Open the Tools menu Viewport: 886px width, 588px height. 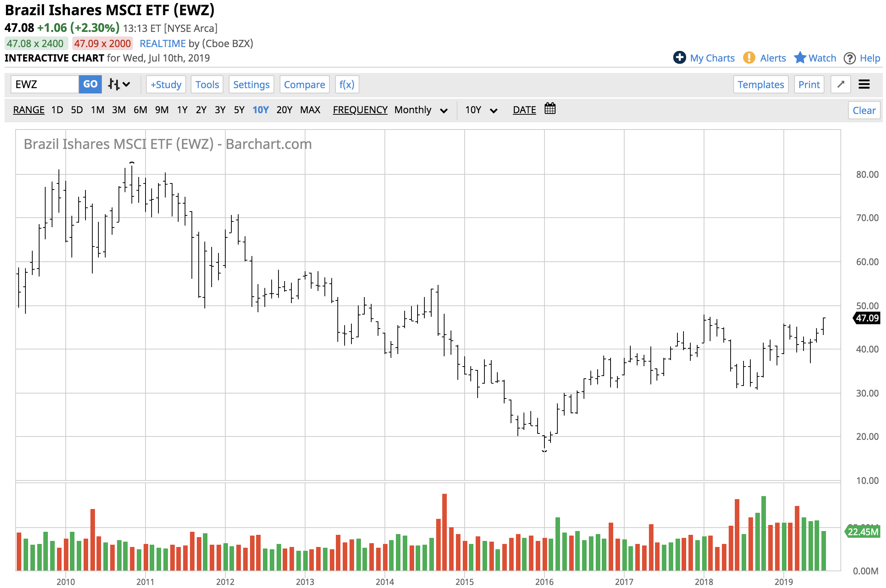click(x=207, y=84)
